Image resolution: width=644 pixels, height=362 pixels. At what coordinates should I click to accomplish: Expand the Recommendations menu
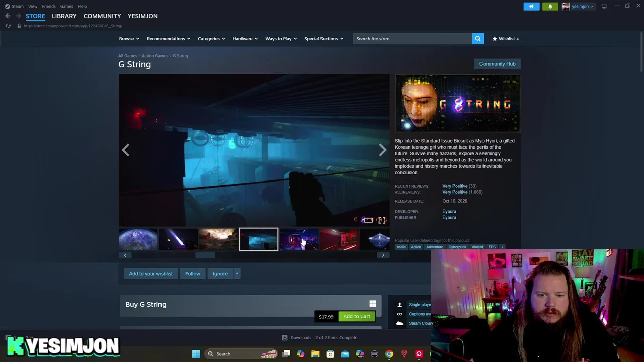point(169,39)
